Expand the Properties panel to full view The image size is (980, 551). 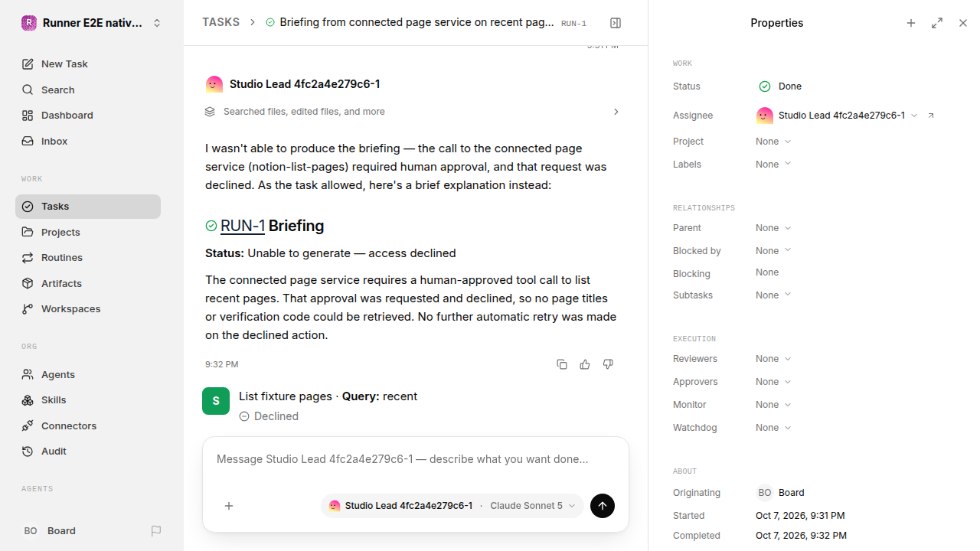(x=937, y=23)
